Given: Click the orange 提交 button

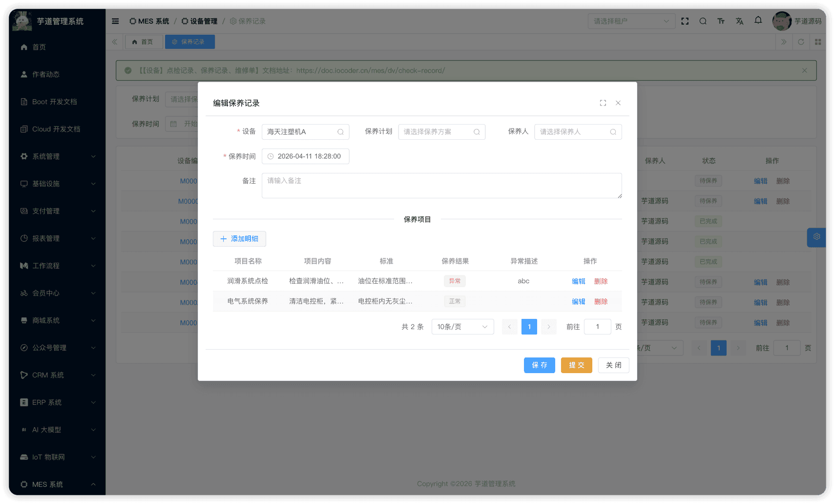Looking at the screenshot, I should [x=576, y=365].
